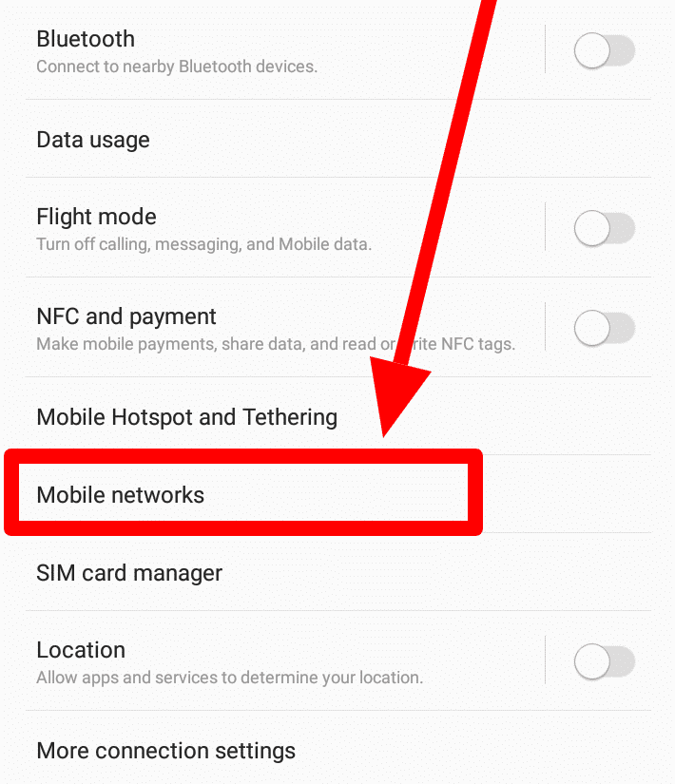675x784 pixels.
Task: Enable the Flight mode switch
Action: pyautogui.click(x=605, y=228)
